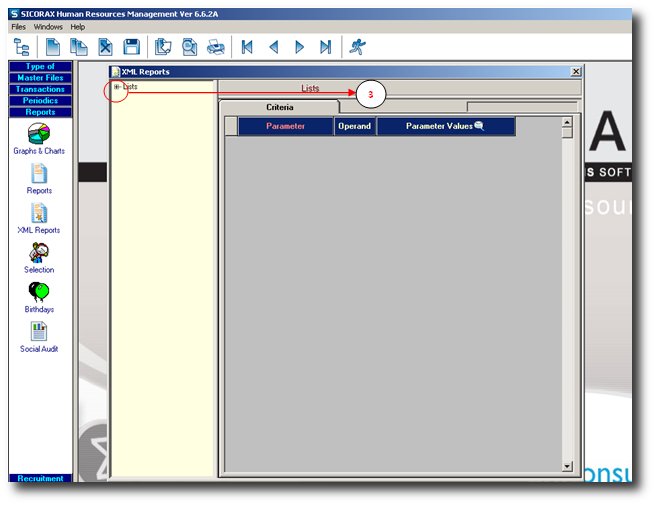The height and width of the screenshot is (505, 655).
Task: Click the criteria grid scroll down arrow
Action: tap(567, 466)
